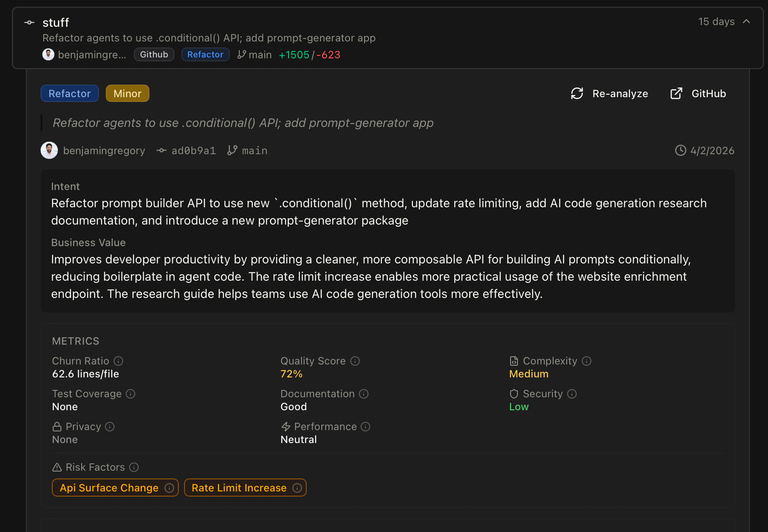Click the Good documentation value

[294, 407]
